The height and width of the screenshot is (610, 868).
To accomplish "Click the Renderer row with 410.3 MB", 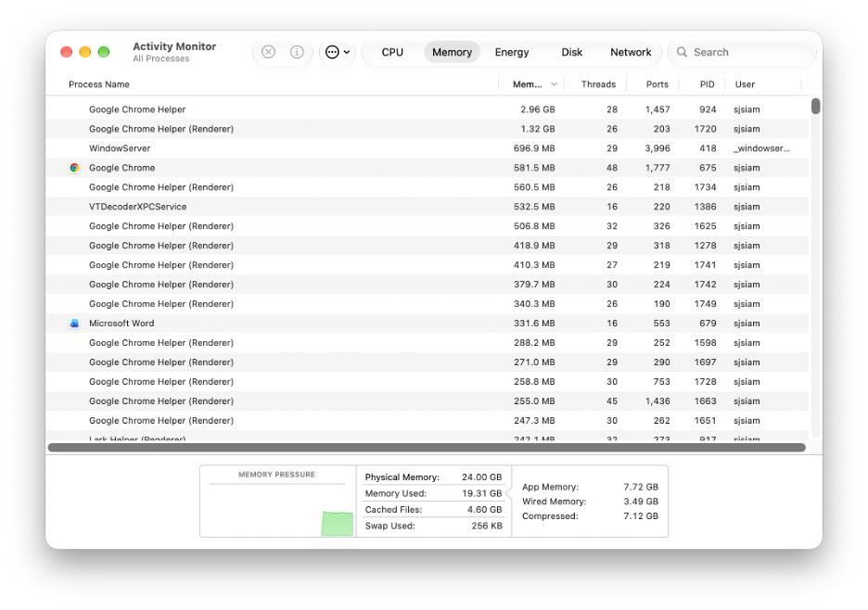I will [427, 265].
